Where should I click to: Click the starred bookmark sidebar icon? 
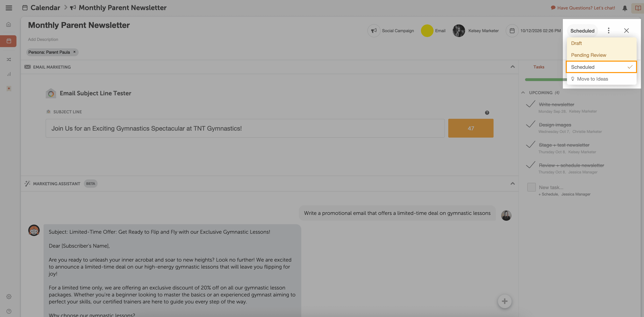click(9, 89)
